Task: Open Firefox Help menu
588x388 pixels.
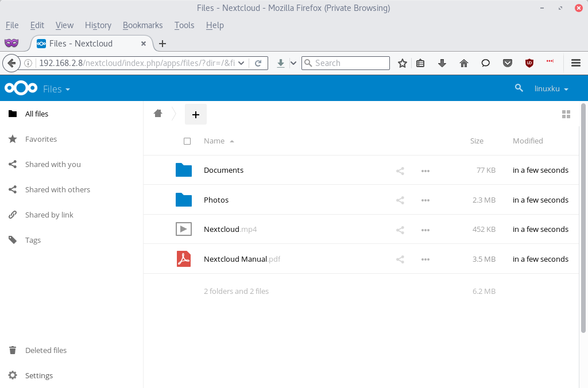Action: coord(215,25)
